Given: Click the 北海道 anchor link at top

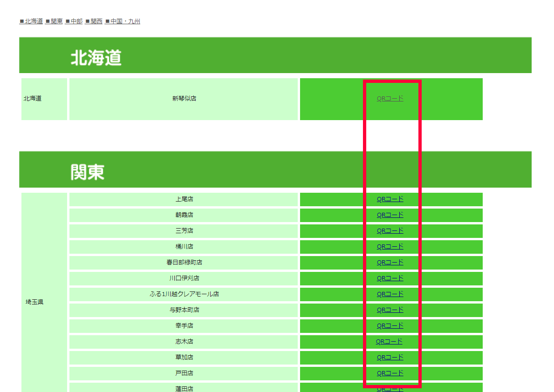Looking at the screenshot, I should [x=31, y=21].
